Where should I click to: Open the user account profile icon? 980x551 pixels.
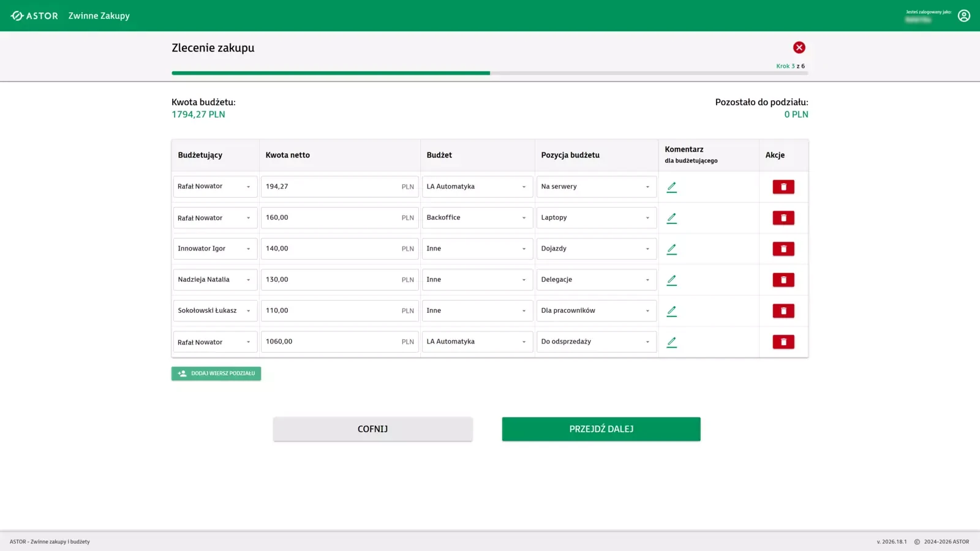[963, 16]
